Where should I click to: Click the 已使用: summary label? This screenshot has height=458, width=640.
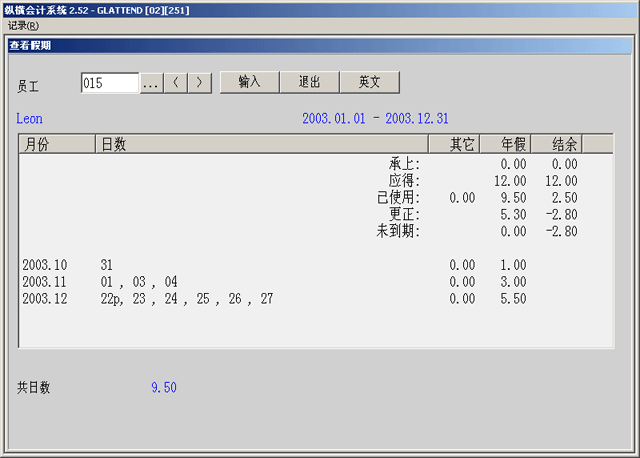(398, 198)
